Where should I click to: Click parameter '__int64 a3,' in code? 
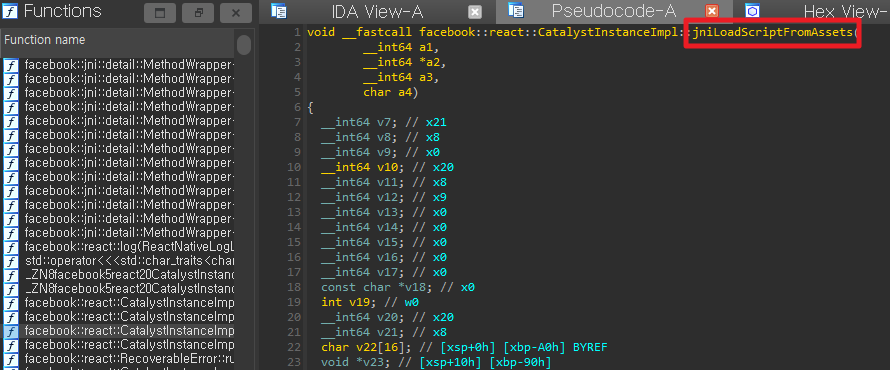coord(401,77)
